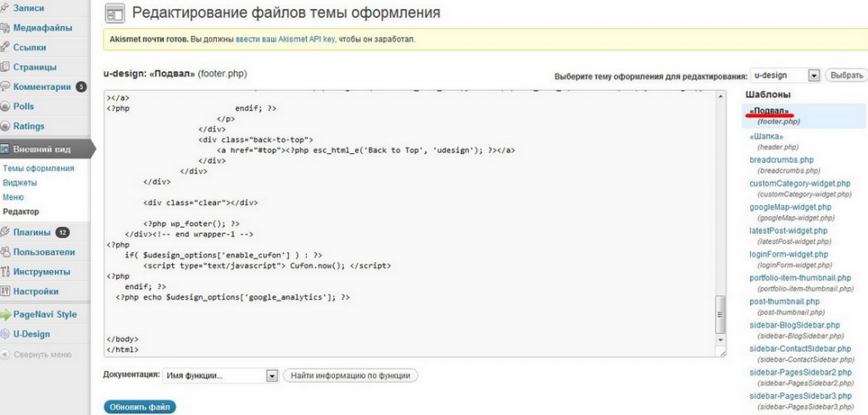Click the Настройки settings icon

[x=4, y=291]
